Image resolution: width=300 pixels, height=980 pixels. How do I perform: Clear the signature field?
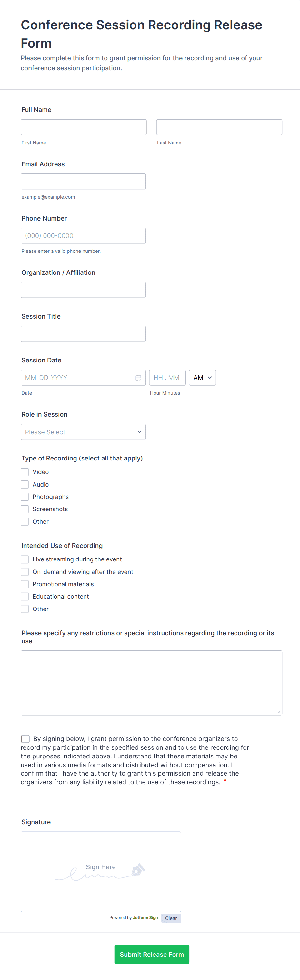(x=171, y=918)
